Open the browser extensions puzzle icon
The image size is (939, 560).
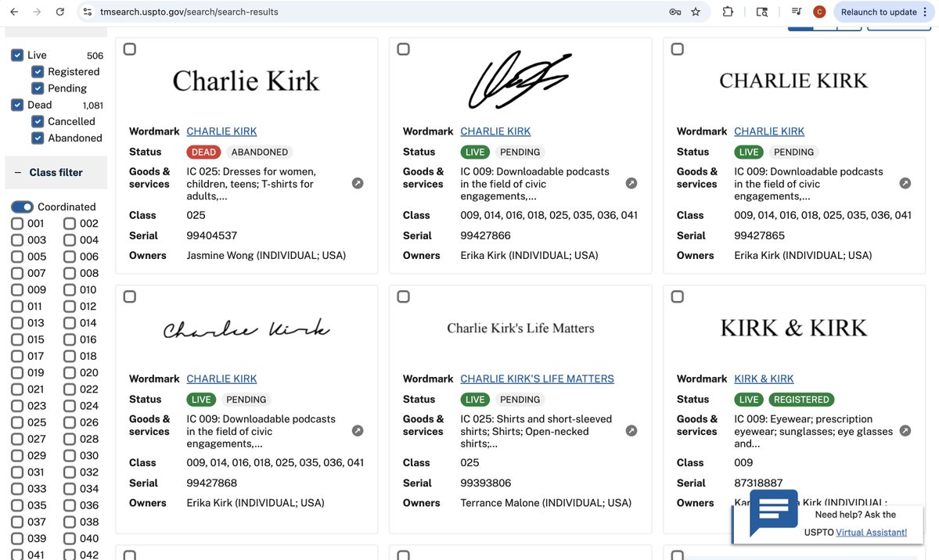pyautogui.click(x=728, y=12)
